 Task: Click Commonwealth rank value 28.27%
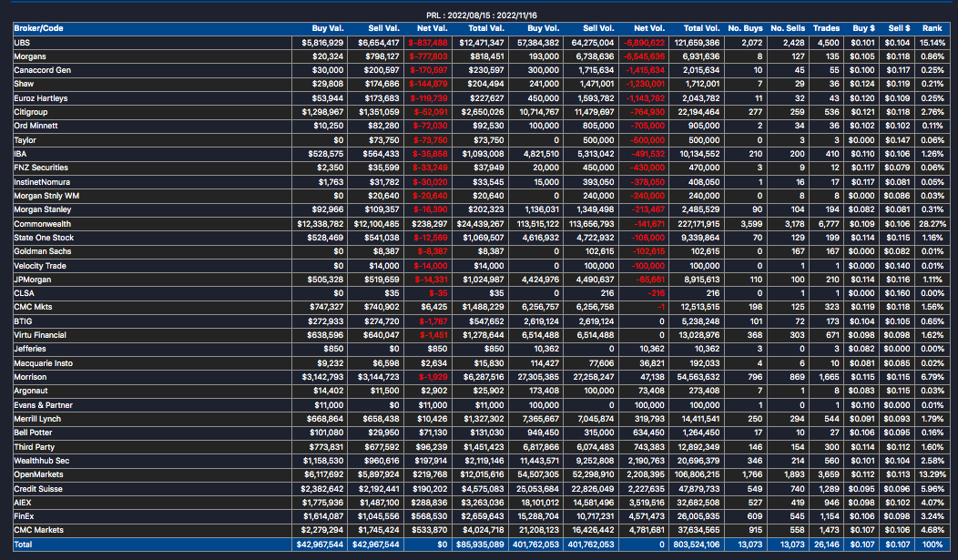[x=933, y=224]
